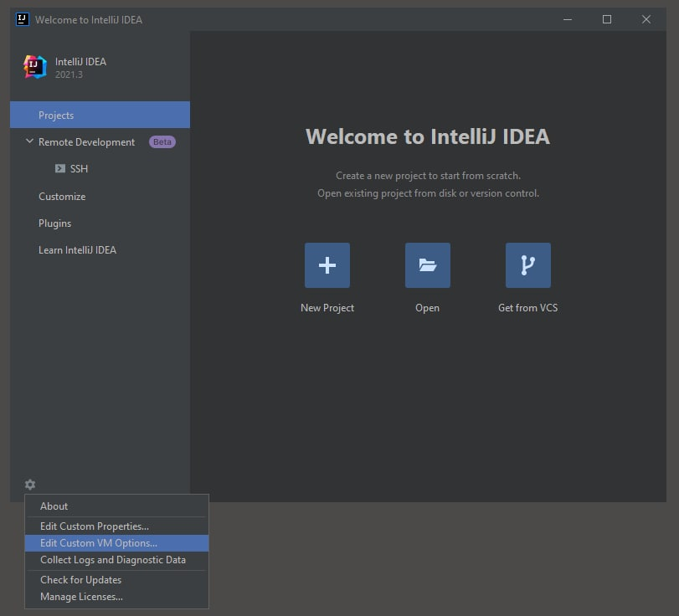
Task: Open the Plugins section
Action: tap(54, 223)
